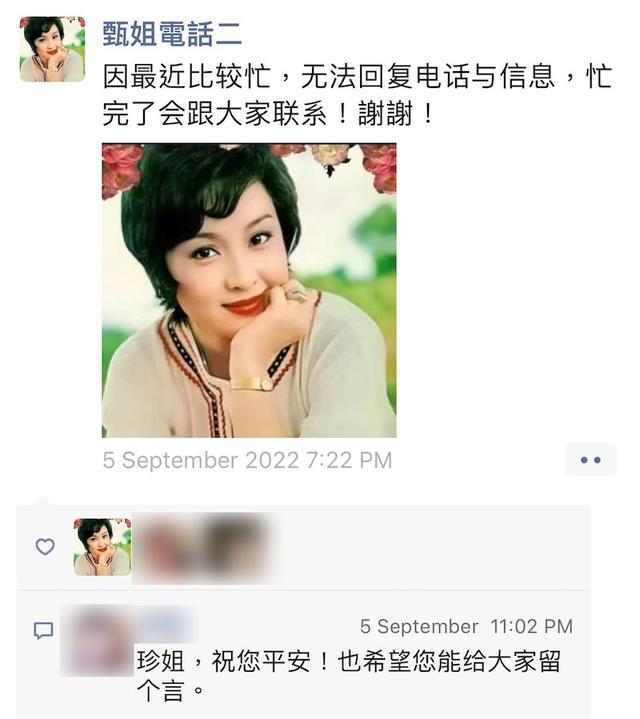Image resolution: width=640 pixels, height=719 pixels.
Task: Open the large portrait photo in the post
Action: (249, 290)
